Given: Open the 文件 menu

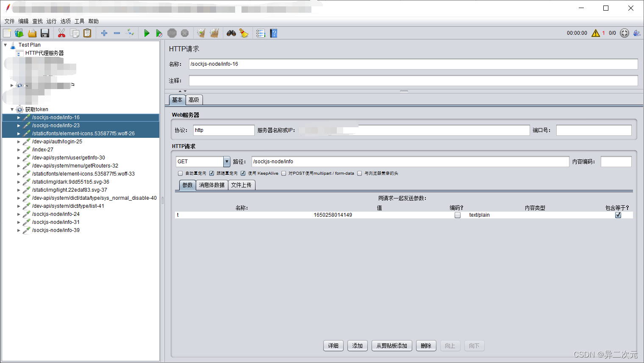Looking at the screenshot, I should click(9, 21).
